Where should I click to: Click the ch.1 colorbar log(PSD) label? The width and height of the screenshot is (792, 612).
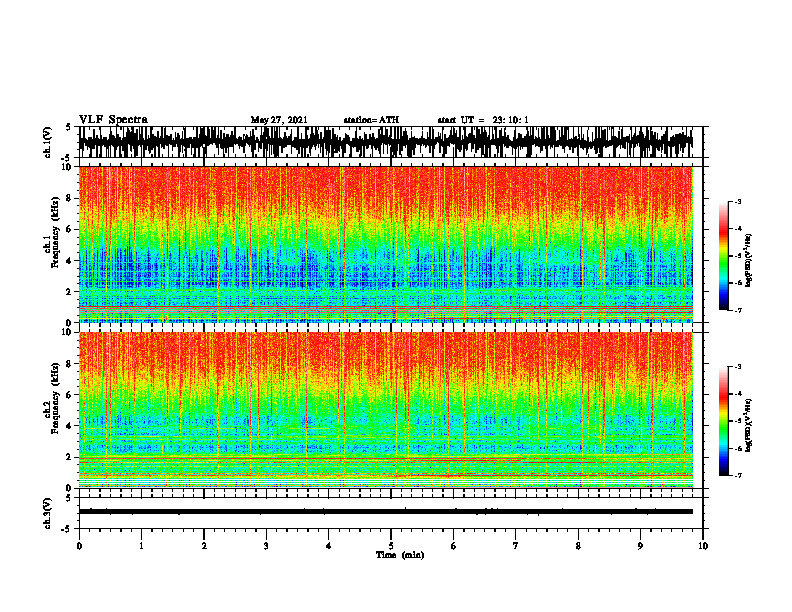(x=749, y=261)
